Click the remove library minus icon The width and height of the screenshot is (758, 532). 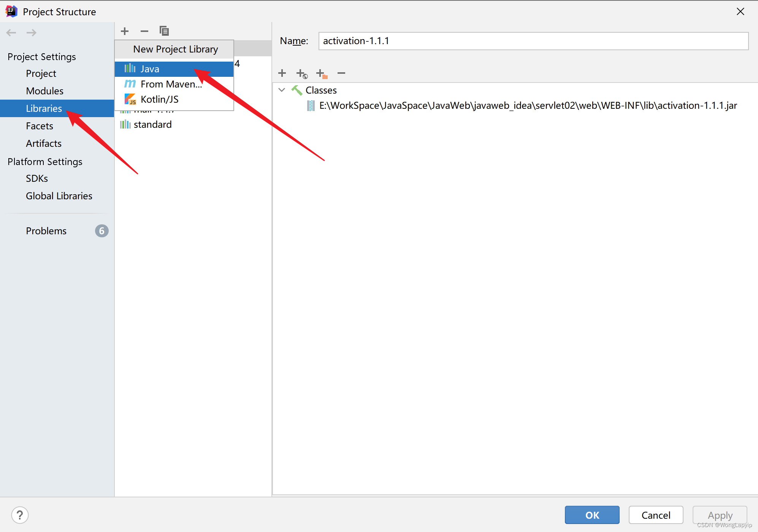[x=144, y=31]
